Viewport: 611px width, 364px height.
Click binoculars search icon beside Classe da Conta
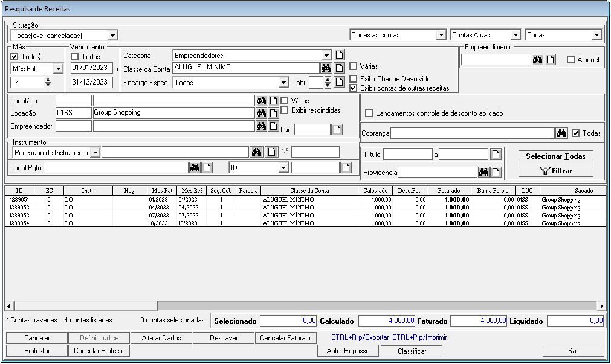326,68
